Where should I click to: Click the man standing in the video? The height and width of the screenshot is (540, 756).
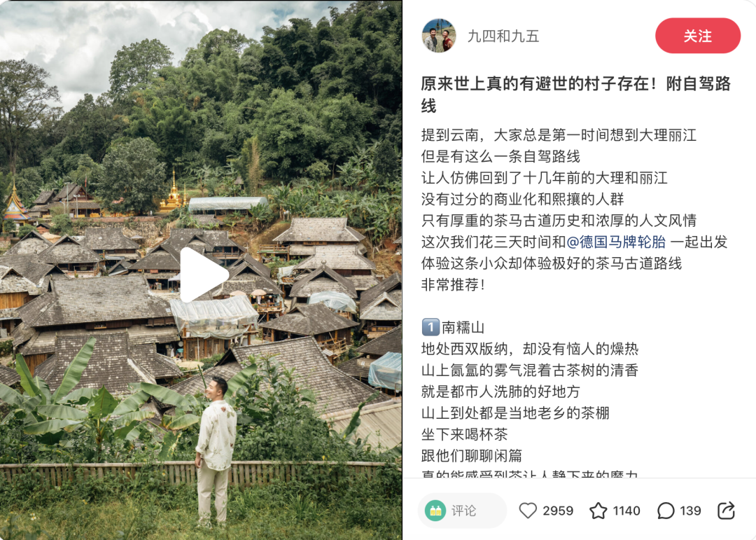[216, 451]
